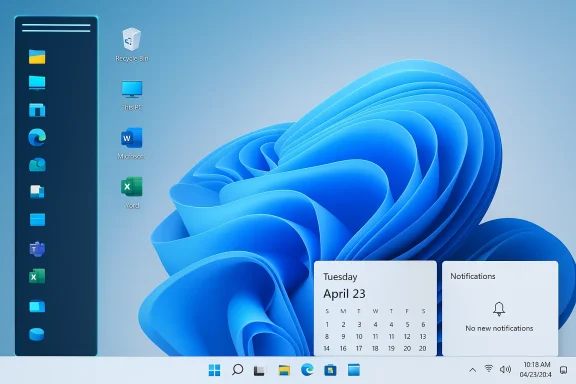Open the Wi-Fi network tray icon

pos(489,369)
